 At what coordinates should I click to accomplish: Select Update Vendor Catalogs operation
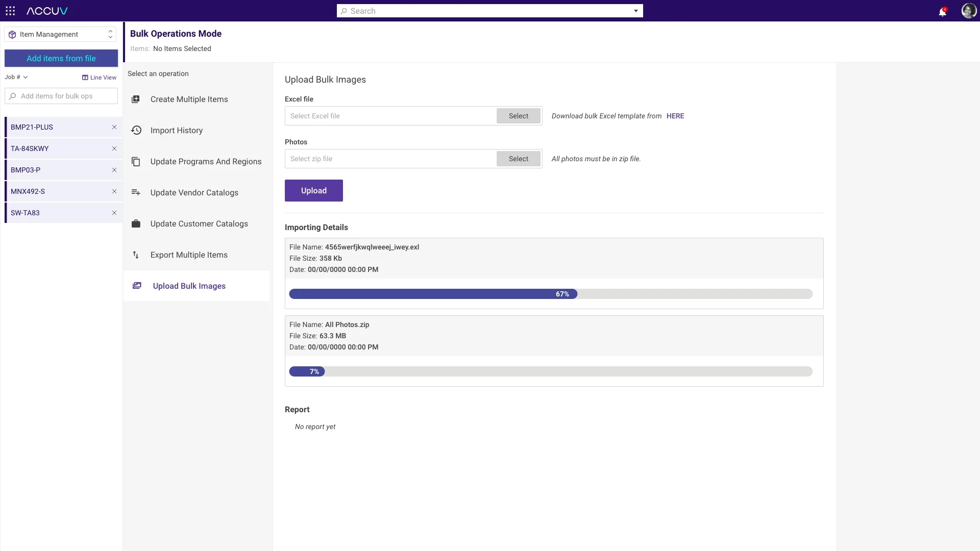pos(197,193)
